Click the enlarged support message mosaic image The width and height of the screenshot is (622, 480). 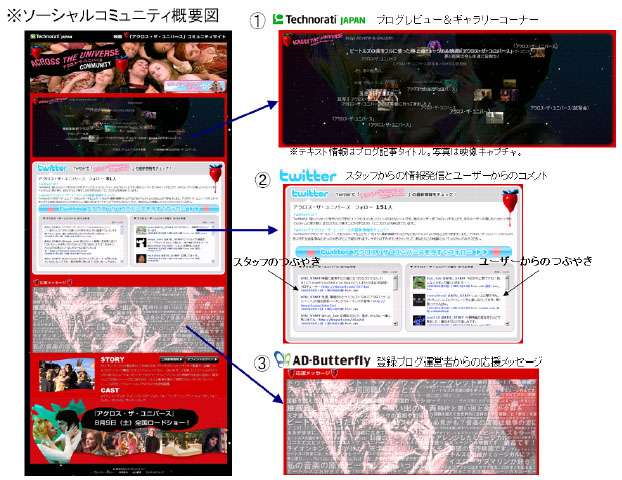click(411, 426)
